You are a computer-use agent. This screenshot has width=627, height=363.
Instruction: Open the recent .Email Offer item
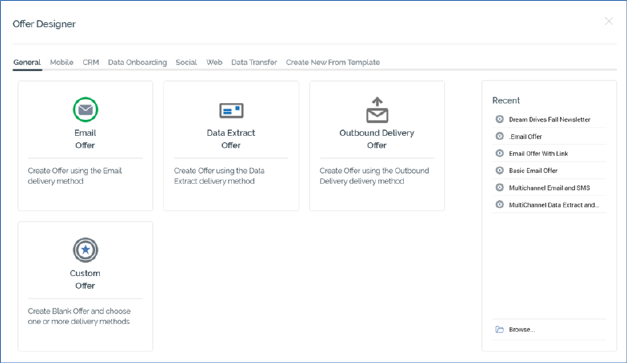525,136
